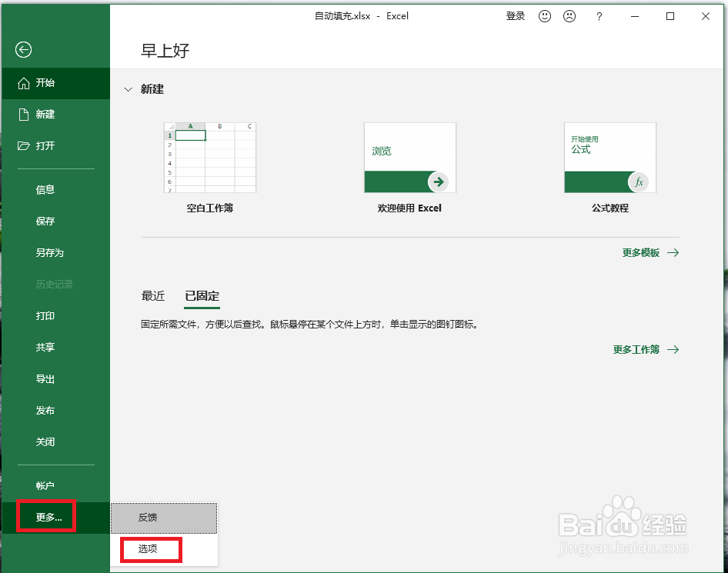The height and width of the screenshot is (573, 728).
Task: Open help with the question mark icon
Action: click(599, 17)
